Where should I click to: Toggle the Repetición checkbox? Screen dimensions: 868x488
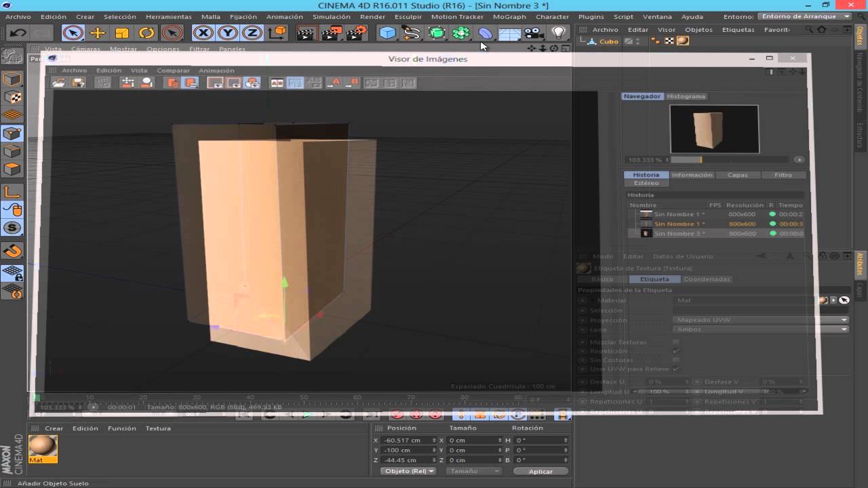pyautogui.click(x=675, y=351)
